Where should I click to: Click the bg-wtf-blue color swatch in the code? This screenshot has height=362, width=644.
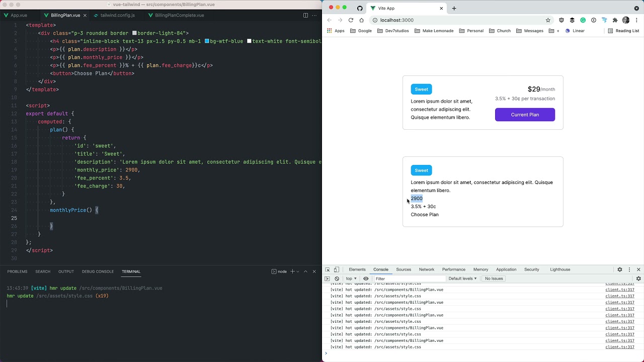point(207,41)
